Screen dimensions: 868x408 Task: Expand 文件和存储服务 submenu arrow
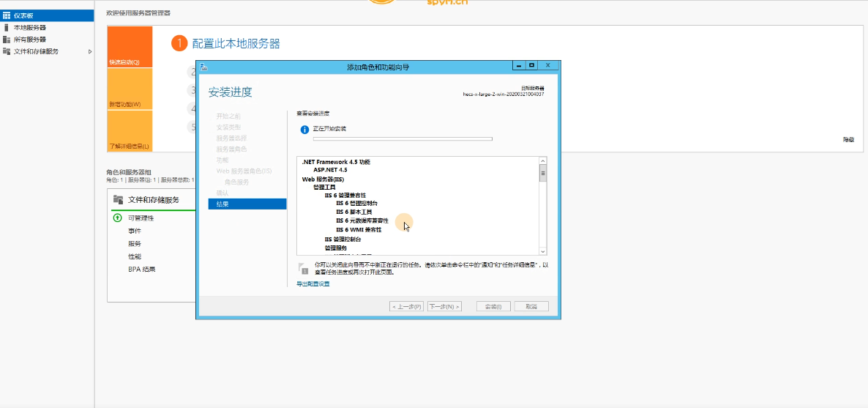(90, 51)
